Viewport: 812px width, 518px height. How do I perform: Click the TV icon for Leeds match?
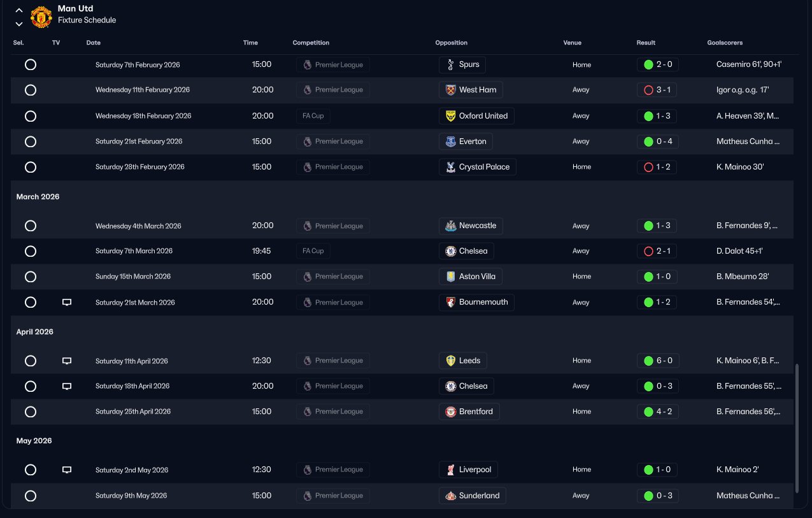pyautogui.click(x=67, y=361)
